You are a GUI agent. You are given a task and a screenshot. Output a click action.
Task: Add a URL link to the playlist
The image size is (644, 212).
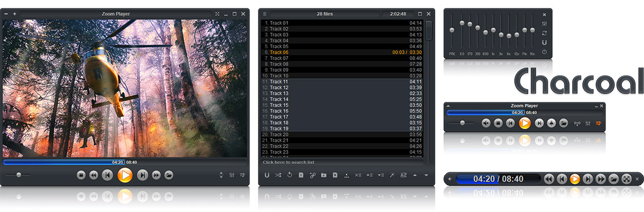pos(312,175)
